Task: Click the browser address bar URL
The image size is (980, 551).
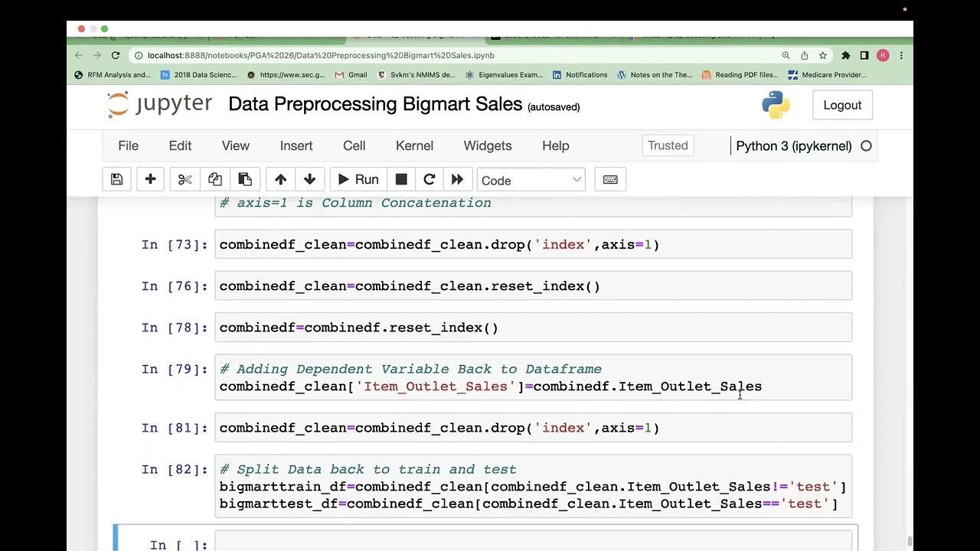Action: (321, 55)
